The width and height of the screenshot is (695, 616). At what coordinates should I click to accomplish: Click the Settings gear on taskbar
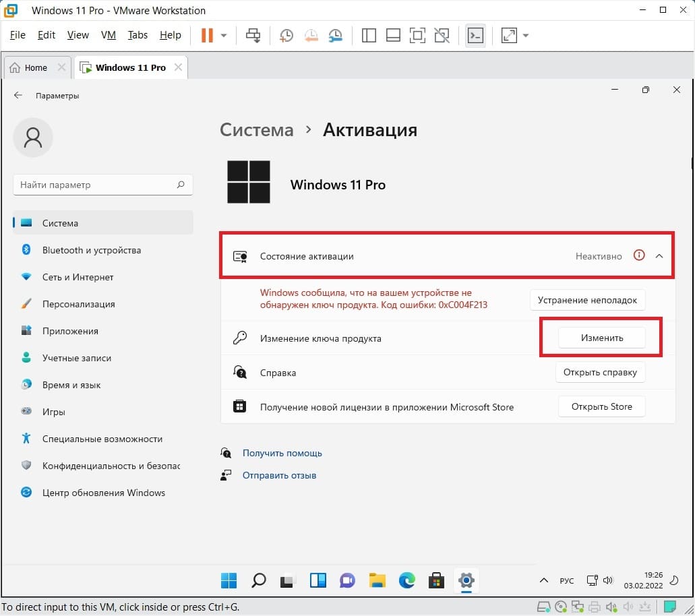(466, 580)
